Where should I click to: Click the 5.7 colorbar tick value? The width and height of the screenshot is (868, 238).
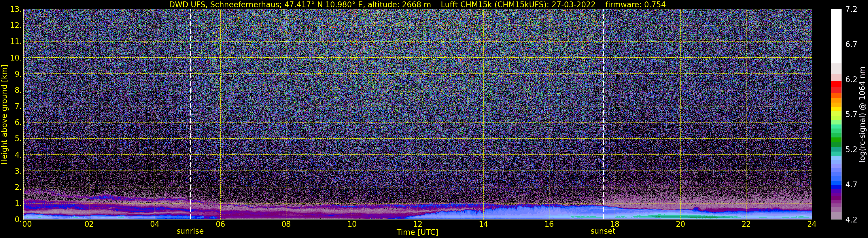click(851, 115)
